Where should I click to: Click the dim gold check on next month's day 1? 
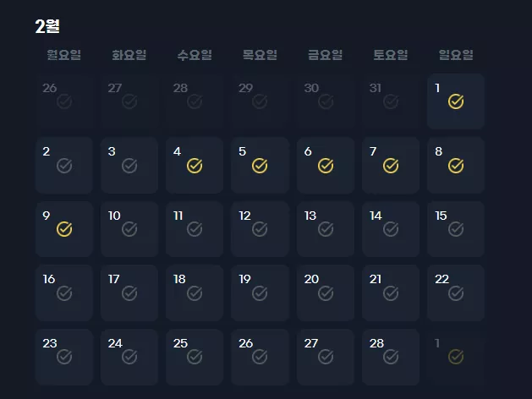pos(456,356)
